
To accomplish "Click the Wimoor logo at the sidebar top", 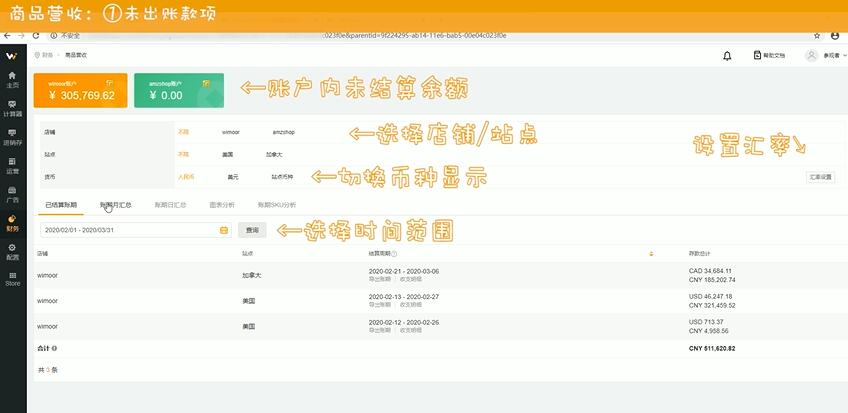I will (x=12, y=56).
